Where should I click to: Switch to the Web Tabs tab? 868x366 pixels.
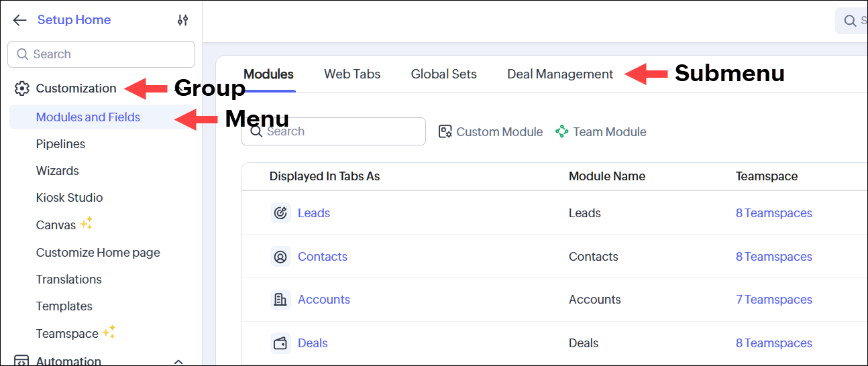tap(352, 74)
